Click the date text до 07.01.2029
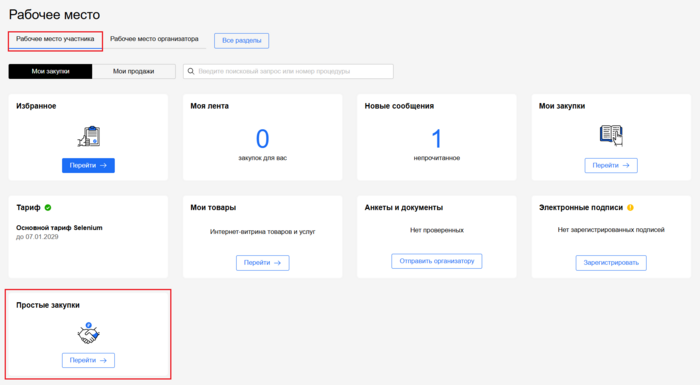Image resolution: width=700 pixels, height=385 pixels. tap(37, 237)
